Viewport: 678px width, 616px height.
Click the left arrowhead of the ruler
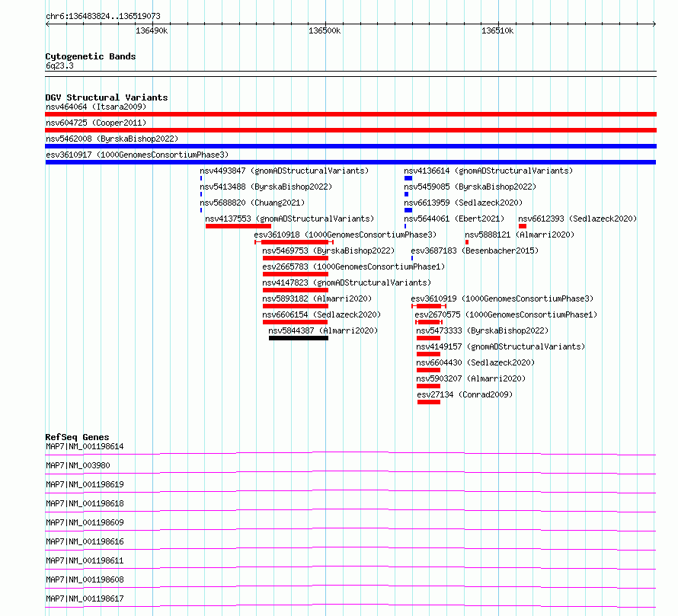(47, 24)
